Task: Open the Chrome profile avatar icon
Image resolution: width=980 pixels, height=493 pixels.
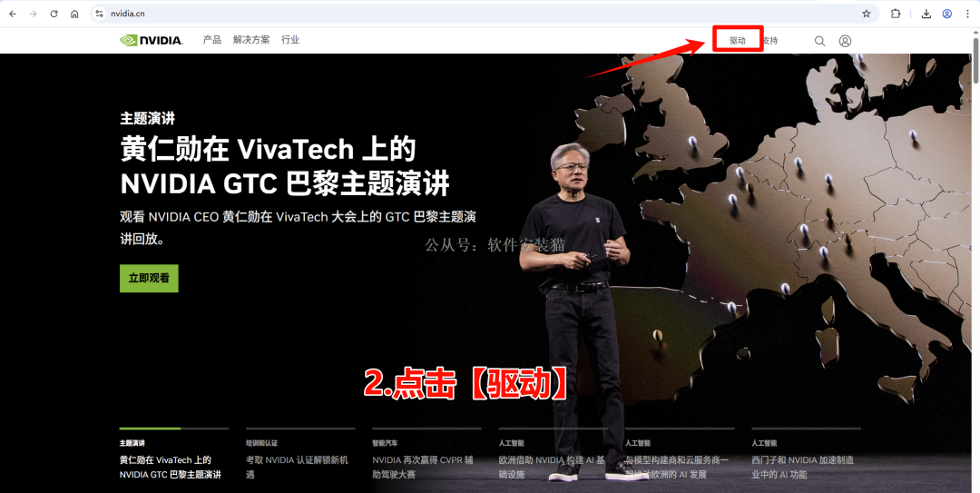Action: click(x=946, y=14)
